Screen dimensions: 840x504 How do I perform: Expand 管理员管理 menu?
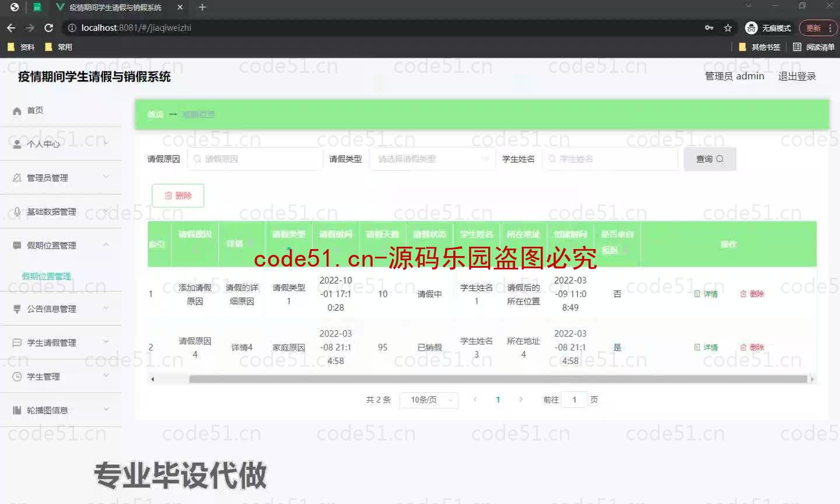(61, 177)
